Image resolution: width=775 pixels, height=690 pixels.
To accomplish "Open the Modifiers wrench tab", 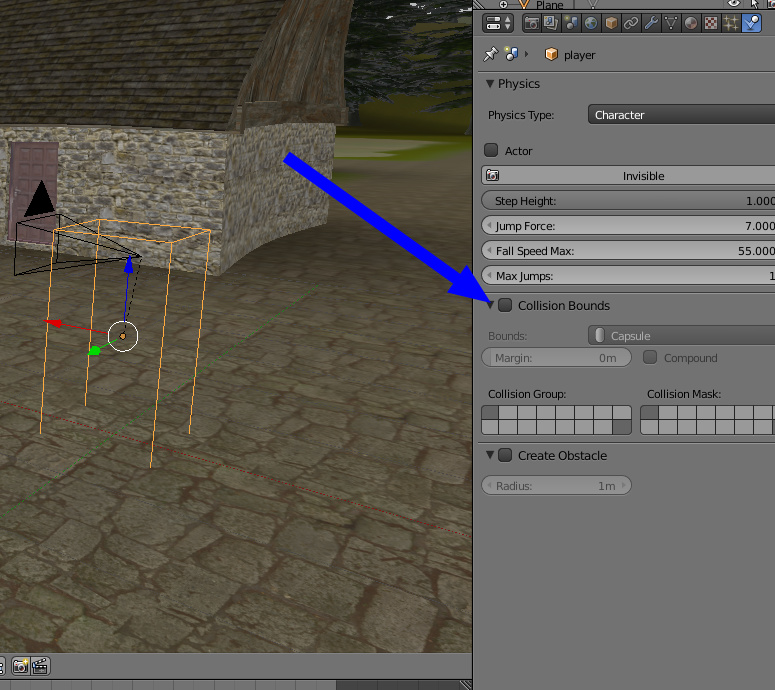I will pos(651,23).
